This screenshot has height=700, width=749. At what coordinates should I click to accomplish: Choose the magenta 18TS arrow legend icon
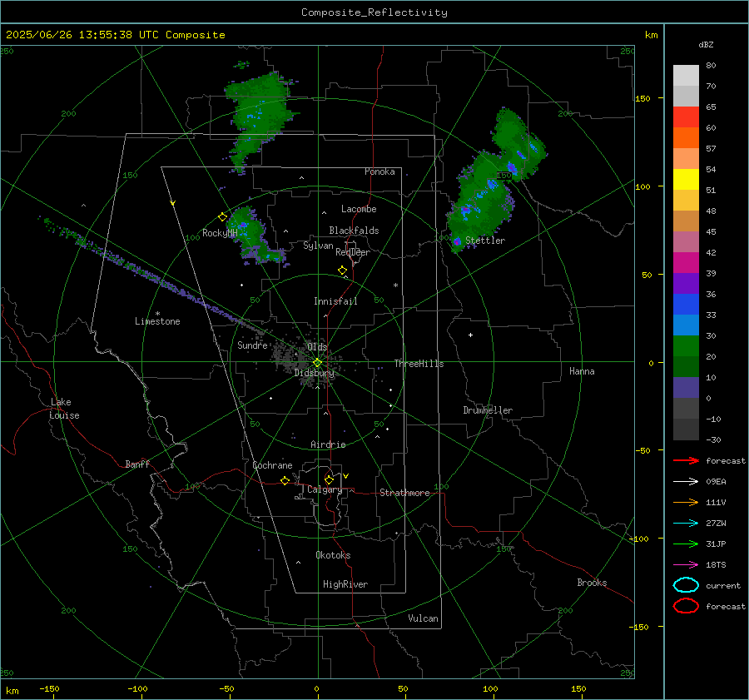(x=686, y=565)
